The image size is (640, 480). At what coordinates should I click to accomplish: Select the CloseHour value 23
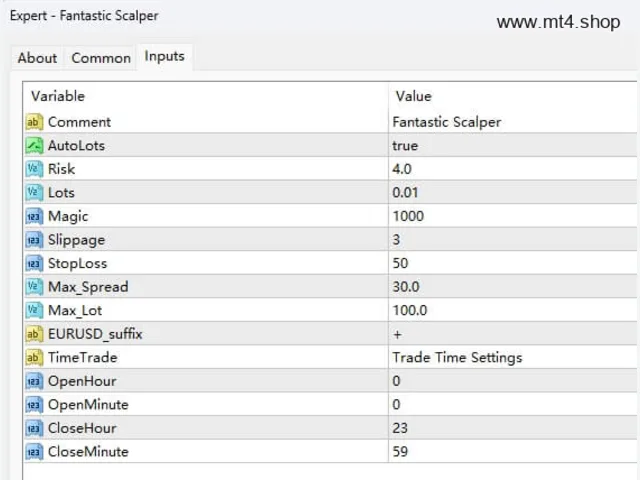click(x=513, y=428)
